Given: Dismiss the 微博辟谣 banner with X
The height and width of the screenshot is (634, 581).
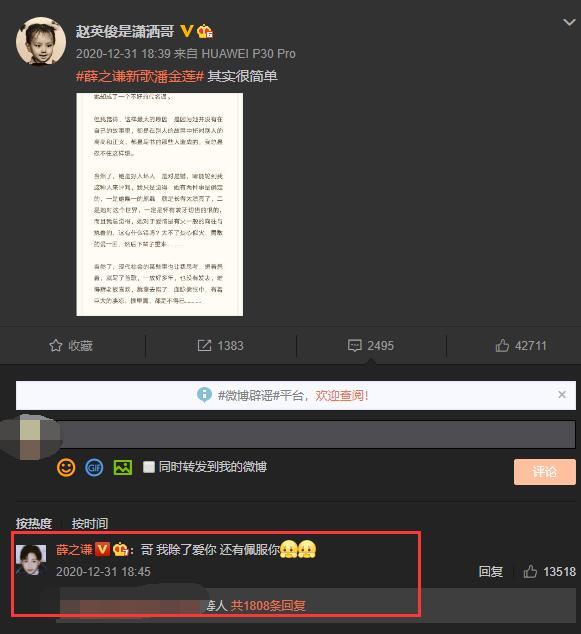Looking at the screenshot, I should pyautogui.click(x=562, y=395).
